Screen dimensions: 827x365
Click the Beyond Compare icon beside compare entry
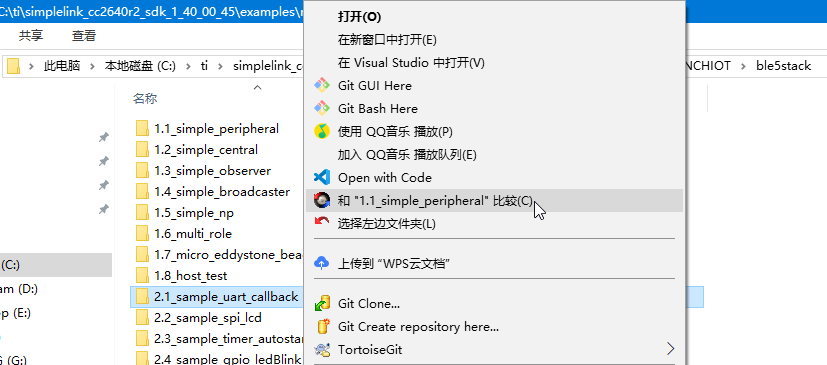click(322, 200)
